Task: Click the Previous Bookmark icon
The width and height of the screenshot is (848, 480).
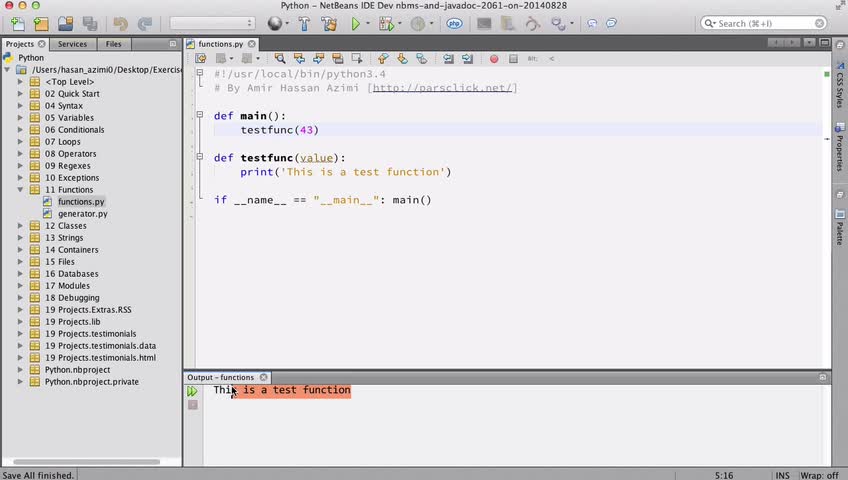Action: pyautogui.click(x=383, y=58)
